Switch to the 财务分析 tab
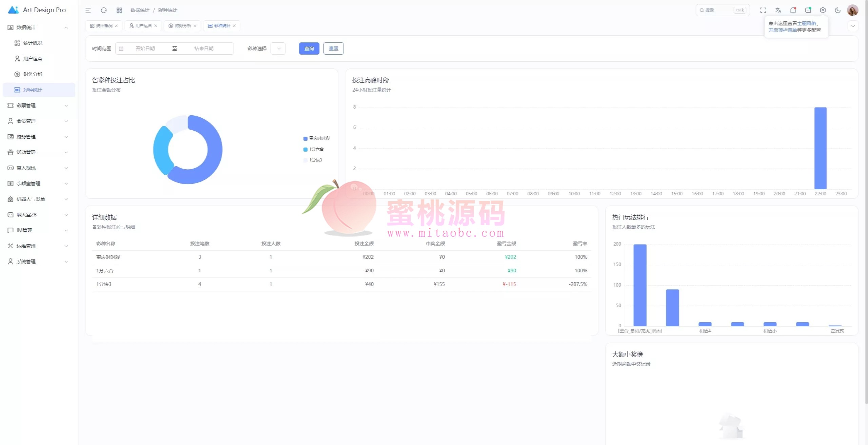Viewport: 868px width, 445px height. [182, 26]
